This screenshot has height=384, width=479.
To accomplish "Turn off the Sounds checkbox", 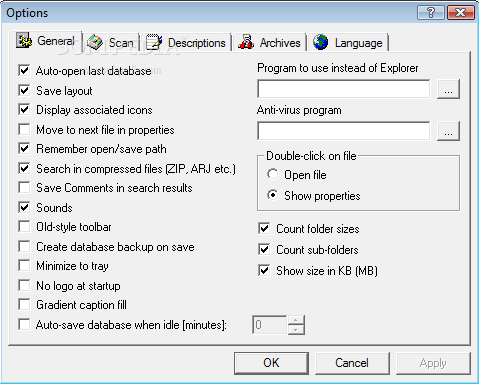I will pyautogui.click(x=24, y=207).
